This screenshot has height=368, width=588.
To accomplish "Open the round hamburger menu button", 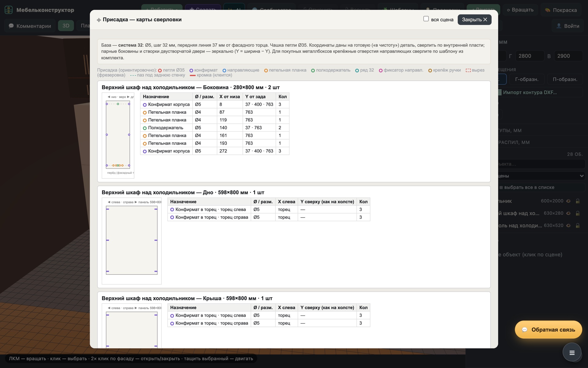I will tap(572, 353).
